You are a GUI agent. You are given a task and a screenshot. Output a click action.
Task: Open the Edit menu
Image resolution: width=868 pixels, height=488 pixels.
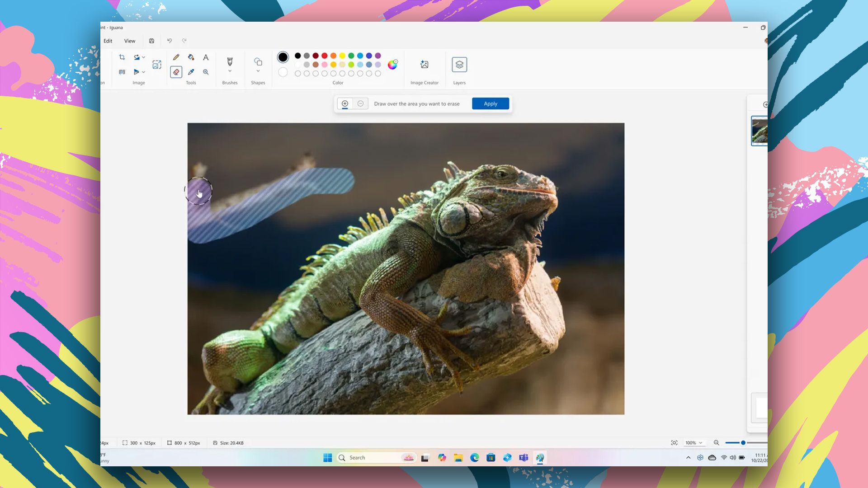coord(108,41)
